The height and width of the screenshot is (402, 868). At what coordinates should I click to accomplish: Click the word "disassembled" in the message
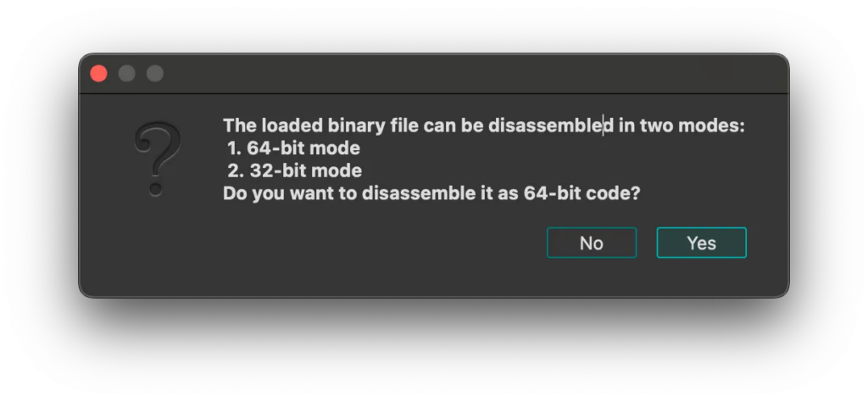[x=551, y=126]
